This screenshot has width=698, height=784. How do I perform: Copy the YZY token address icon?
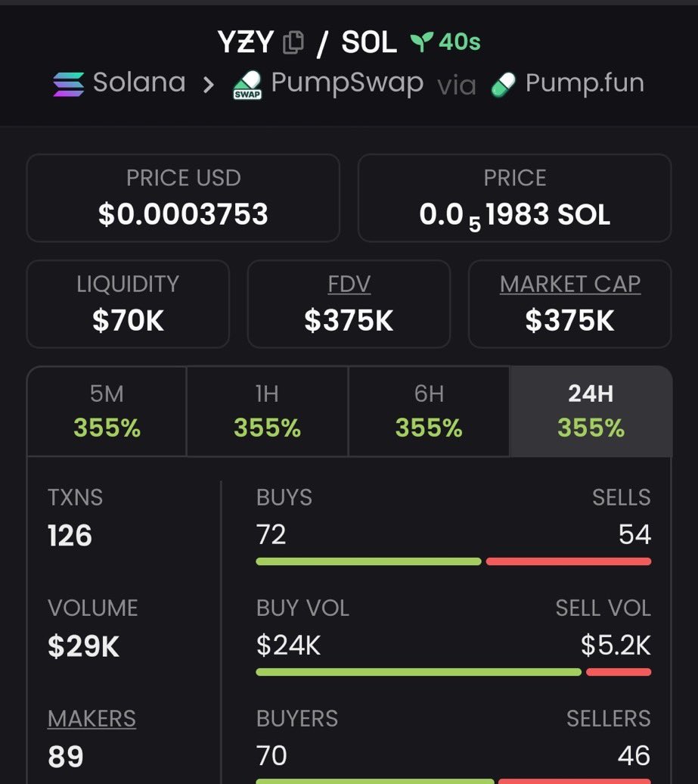pyautogui.click(x=293, y=42)
